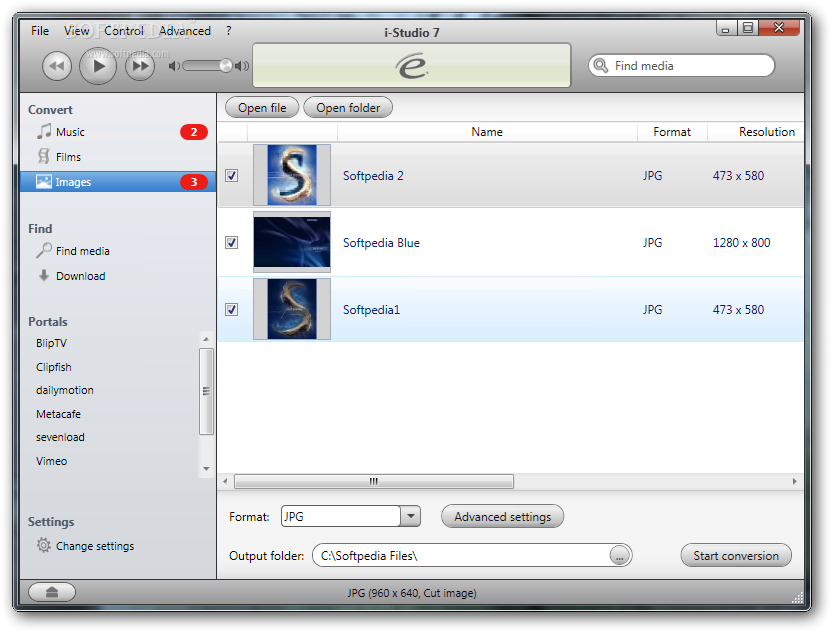Viewport: 832px width, 632px height.
Task: Open the Format dropdown arrow
Action: point(410,516)
